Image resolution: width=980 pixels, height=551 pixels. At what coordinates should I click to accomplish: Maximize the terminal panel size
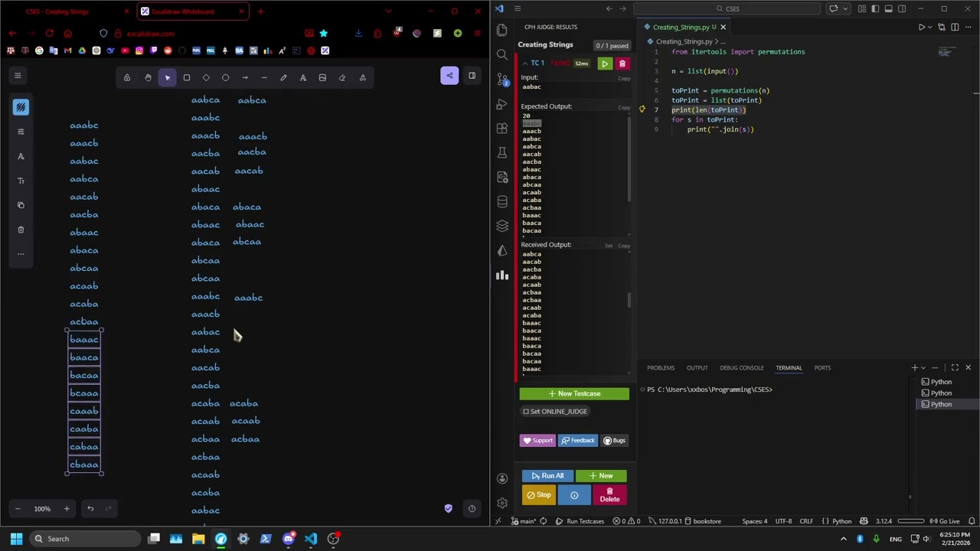[x=955, y=368]
